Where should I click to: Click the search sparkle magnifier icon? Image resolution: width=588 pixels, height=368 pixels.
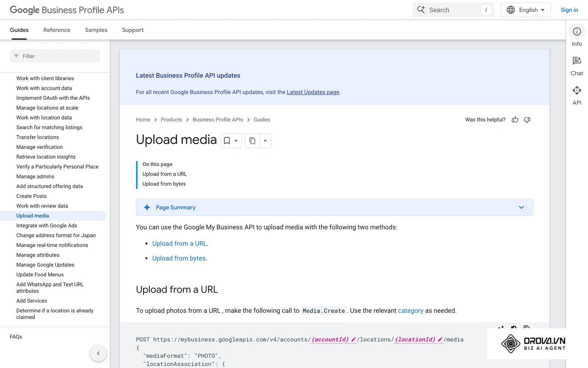coord(421,10)
